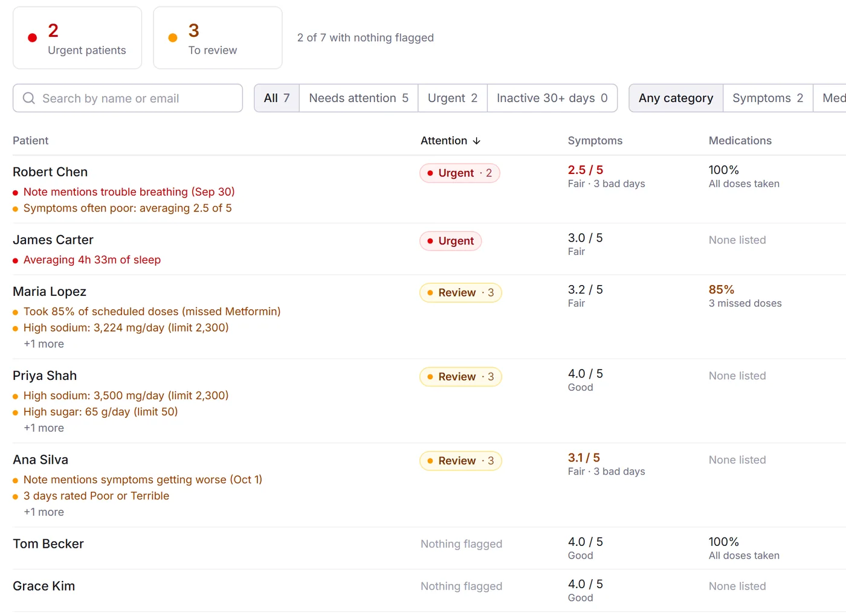Screen dimensions: 846x616
Task: Choose the Any category filter
Action: tap(676, 98)
